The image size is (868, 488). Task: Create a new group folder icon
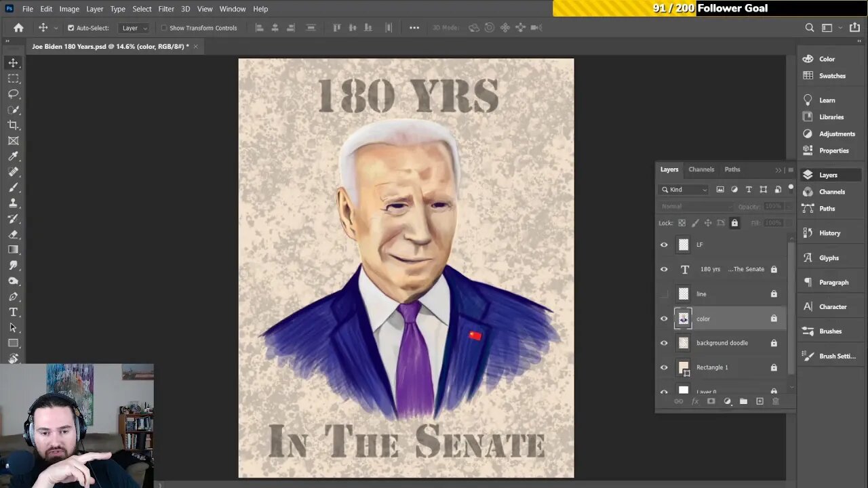tap(743, 401)
